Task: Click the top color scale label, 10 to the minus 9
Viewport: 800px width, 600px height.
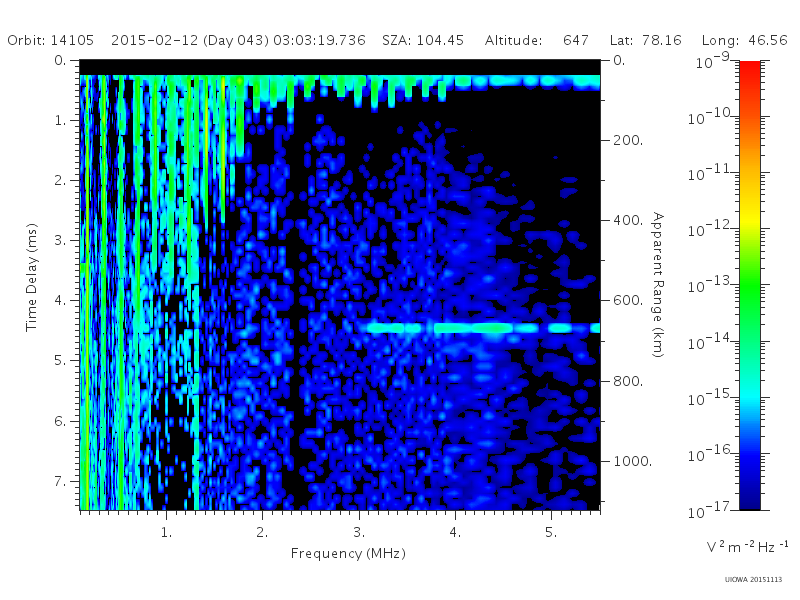Action: 713,61
